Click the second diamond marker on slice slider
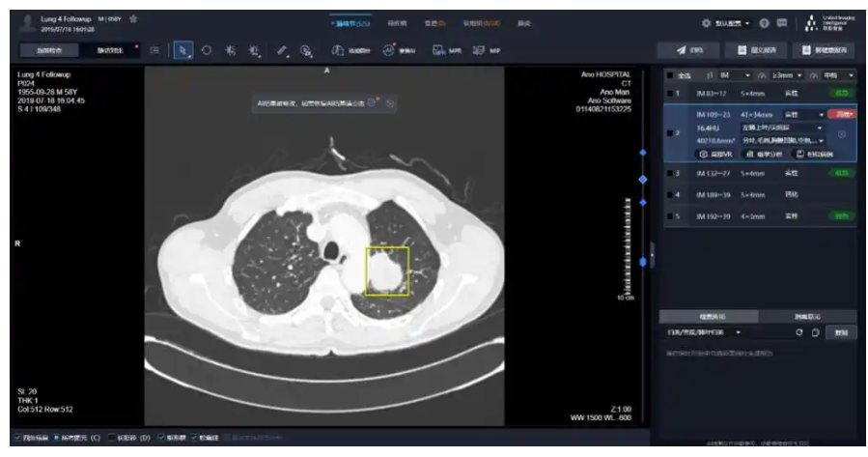868x457 pixels. (643, 180)
